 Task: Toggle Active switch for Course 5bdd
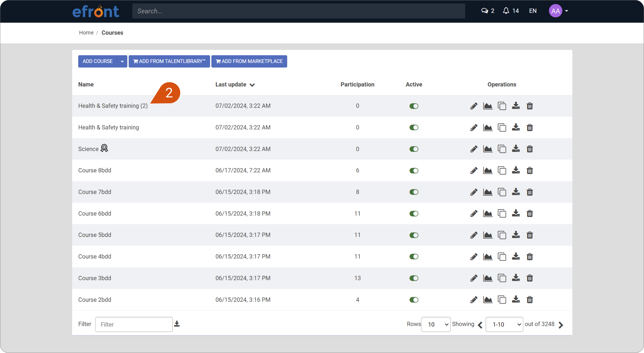click(414, 235)
